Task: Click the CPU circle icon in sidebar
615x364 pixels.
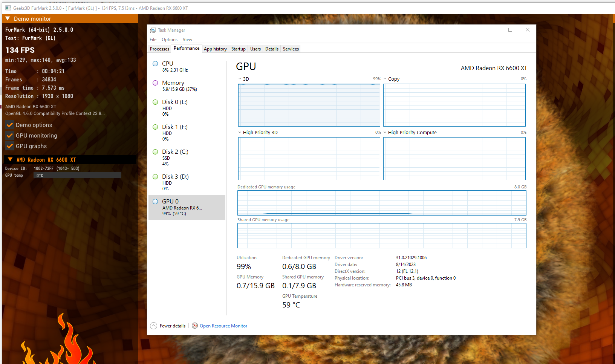Action: click(155, 64)
